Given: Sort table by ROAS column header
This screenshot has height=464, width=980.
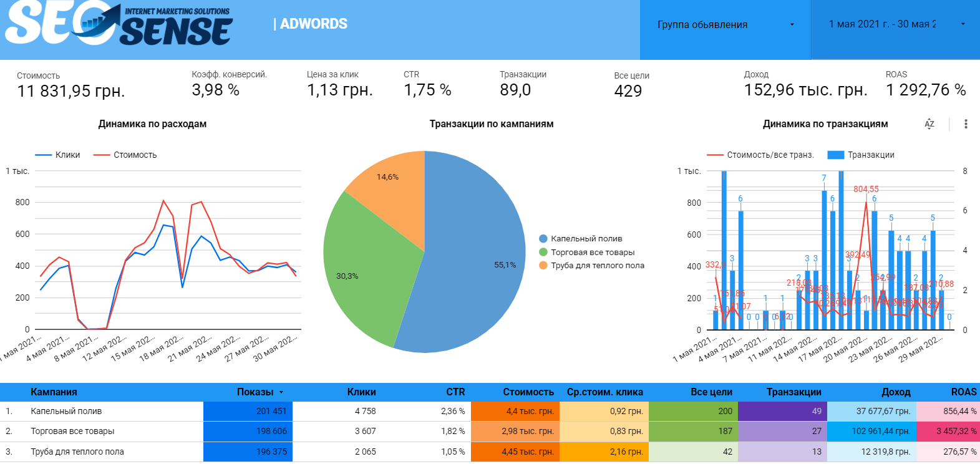Looking at the screenshot, I should click(x=964, y=392).
